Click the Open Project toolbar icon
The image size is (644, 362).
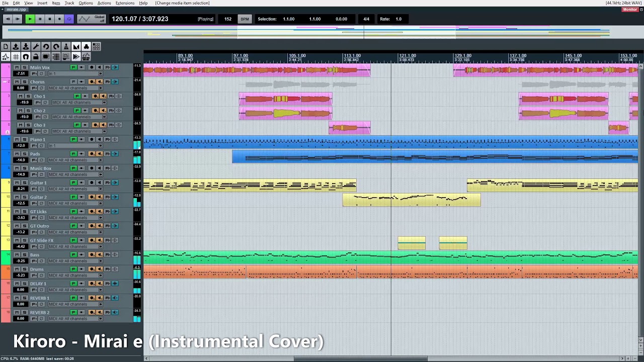point(16,46)
